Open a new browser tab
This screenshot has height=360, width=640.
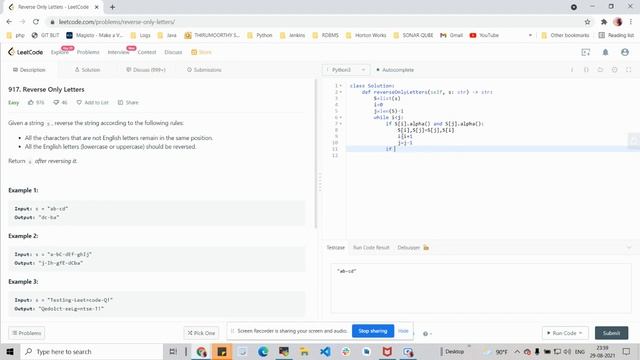coord(112,7)
